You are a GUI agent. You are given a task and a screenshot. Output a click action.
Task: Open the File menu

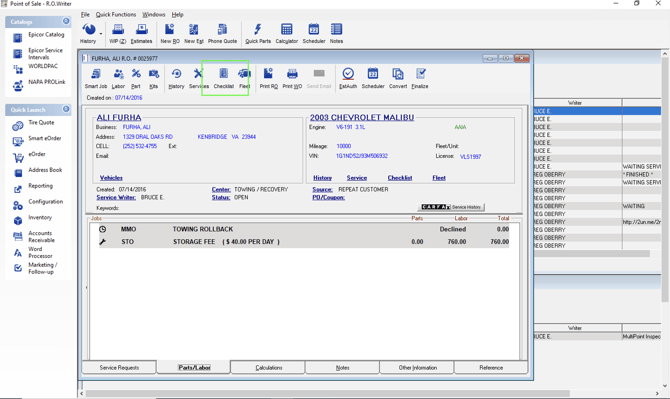85,15
